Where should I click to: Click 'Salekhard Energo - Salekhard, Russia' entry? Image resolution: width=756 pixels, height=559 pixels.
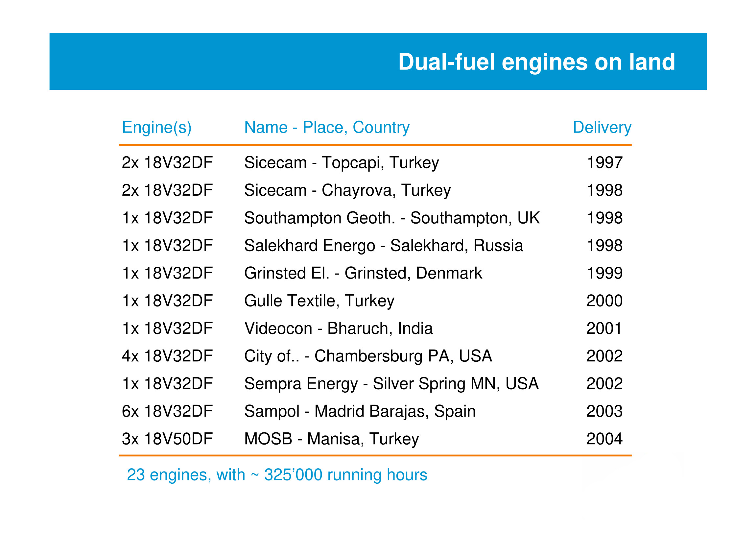tap(383, 246)
